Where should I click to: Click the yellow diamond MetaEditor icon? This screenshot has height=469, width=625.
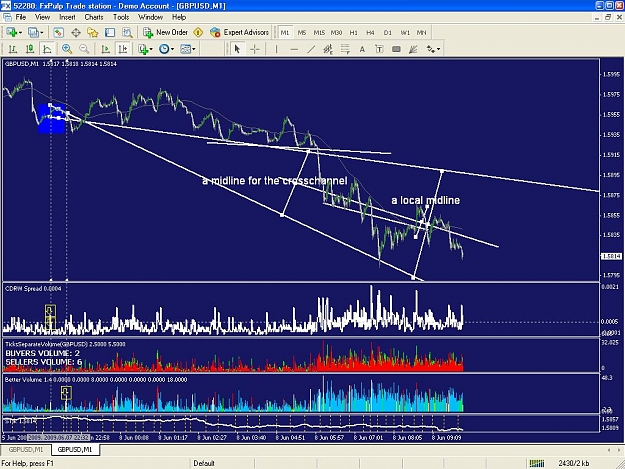click(198, 33)
